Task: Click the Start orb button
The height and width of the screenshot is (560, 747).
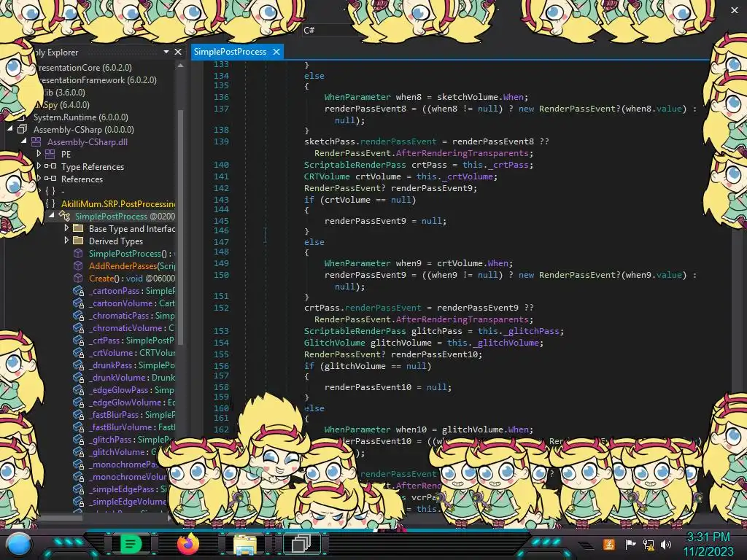Action: pos(19,545)
